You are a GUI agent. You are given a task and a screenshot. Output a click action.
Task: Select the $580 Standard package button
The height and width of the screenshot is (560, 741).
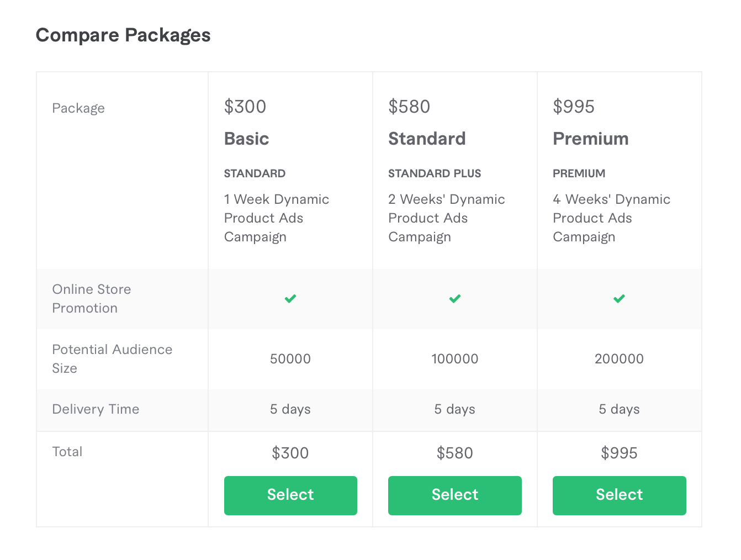(455, 495)
